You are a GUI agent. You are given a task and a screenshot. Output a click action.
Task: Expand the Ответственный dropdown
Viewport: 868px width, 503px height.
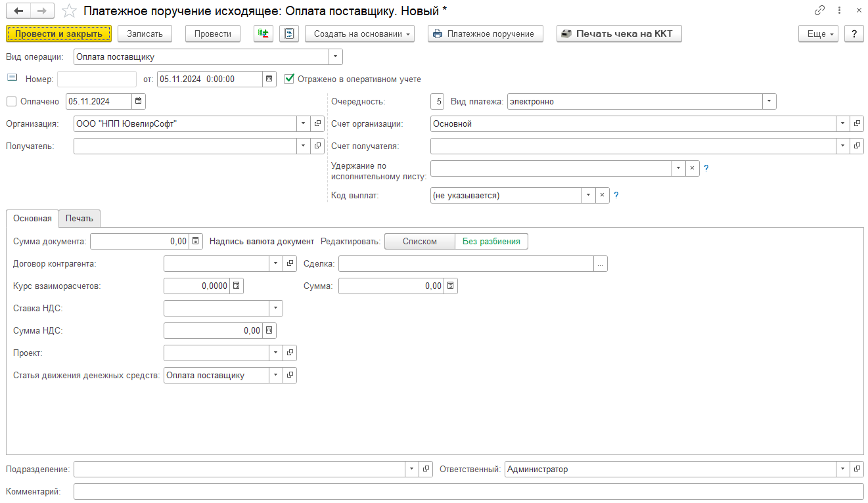click(x=842, y=469)
